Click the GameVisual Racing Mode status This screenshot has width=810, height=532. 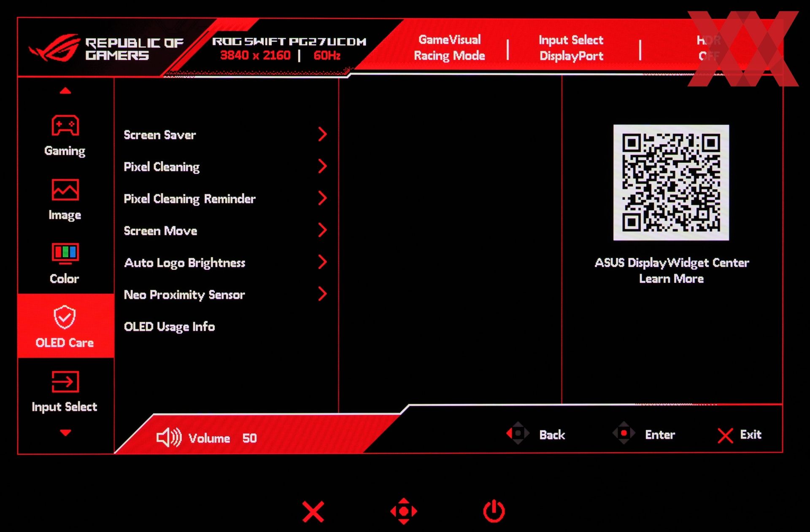[450, 48]
